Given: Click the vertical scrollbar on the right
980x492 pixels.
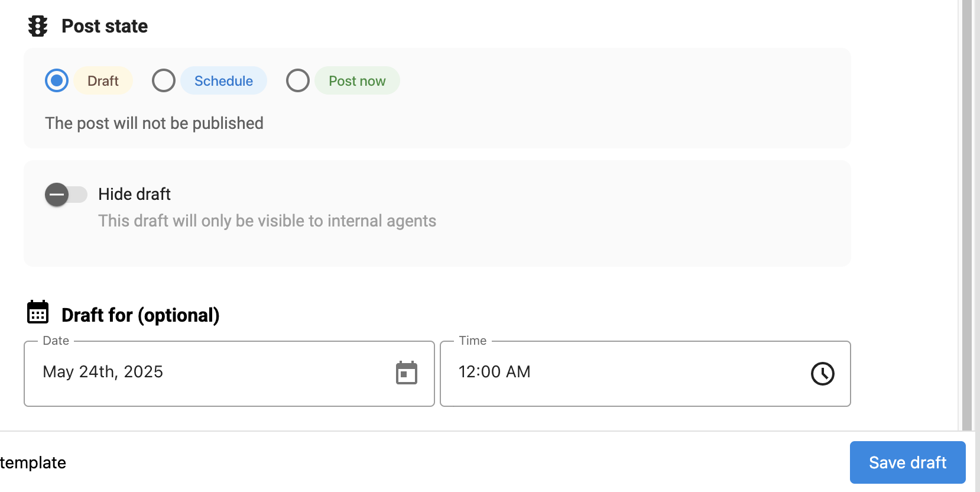Looking at the screenshot, I should coord(966,213).
